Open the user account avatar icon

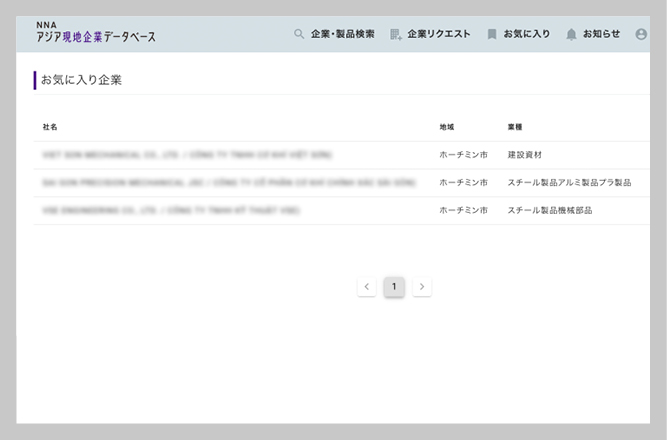coord(641,34)
